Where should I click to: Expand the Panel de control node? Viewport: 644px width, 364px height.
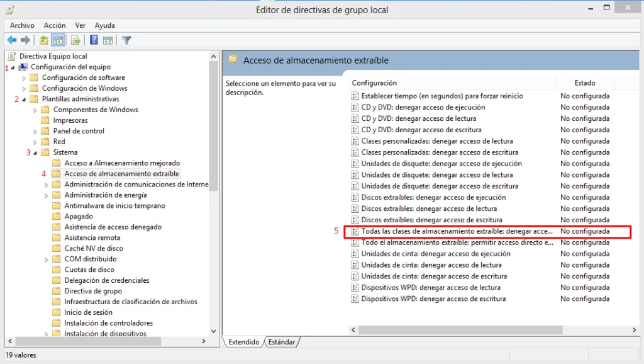pyautogui.click(x=35, y=131)
